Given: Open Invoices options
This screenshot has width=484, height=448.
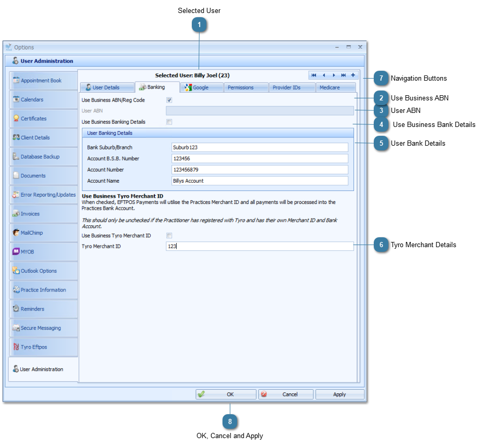Looking at the screenshot, I should 43,214.
